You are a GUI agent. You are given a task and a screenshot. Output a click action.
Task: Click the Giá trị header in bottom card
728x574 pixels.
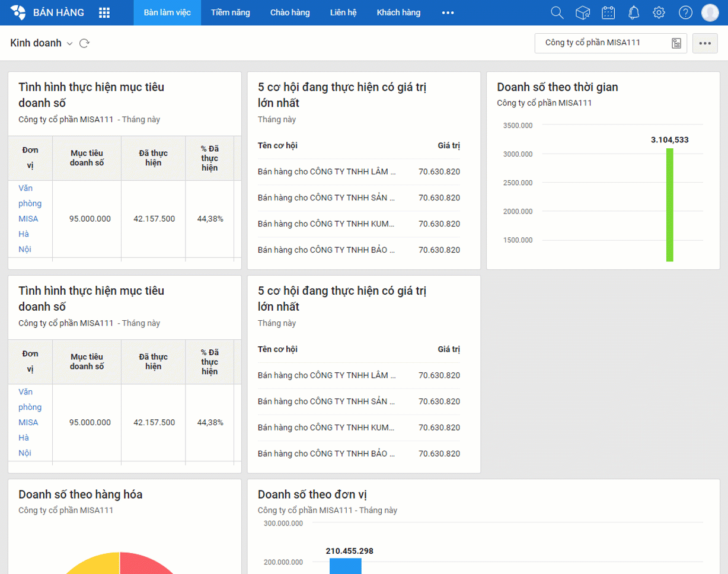449,349
